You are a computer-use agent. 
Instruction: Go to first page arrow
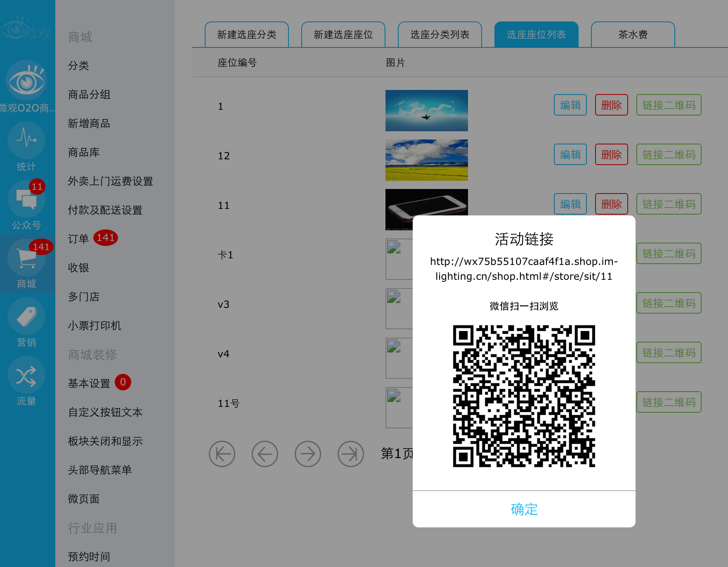point(222,454)
